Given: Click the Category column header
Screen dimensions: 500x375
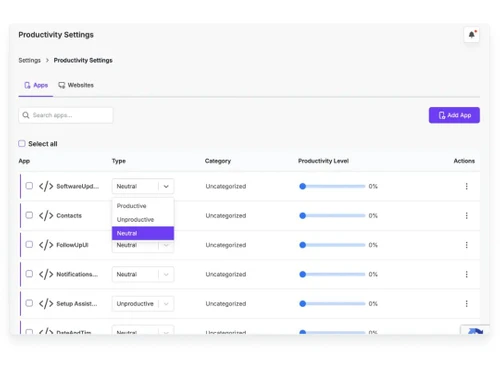Looking at the screenshot, I should point(218,161).
